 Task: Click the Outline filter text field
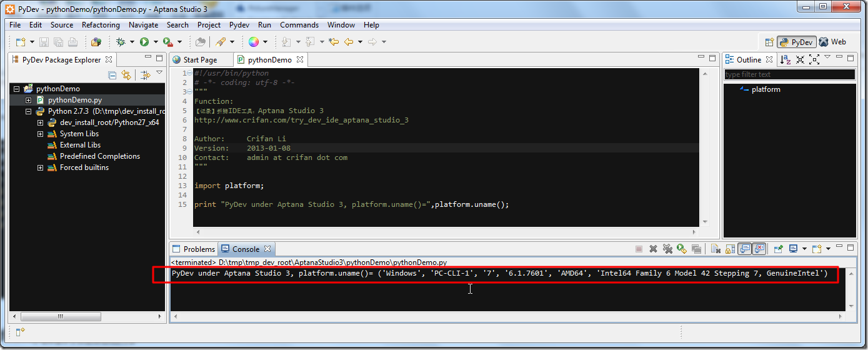(789, 74)
